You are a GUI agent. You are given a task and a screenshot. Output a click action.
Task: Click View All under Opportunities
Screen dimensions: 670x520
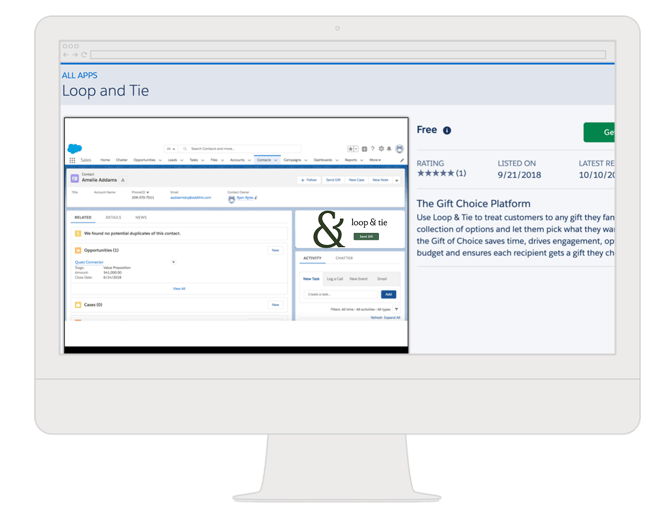pos(179,289)
